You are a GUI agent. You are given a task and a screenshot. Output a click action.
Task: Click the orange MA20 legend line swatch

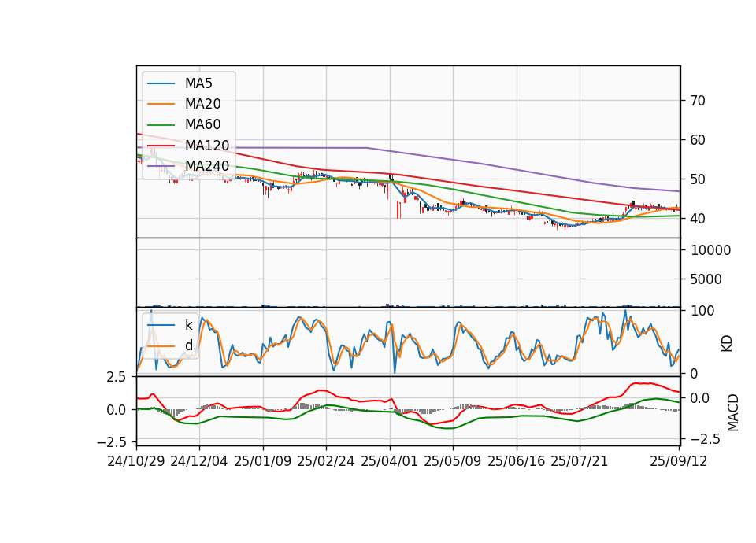pos(161,104)
